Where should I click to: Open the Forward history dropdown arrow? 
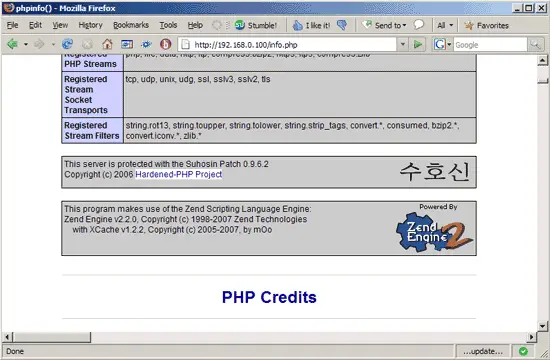tap(53, 45)
